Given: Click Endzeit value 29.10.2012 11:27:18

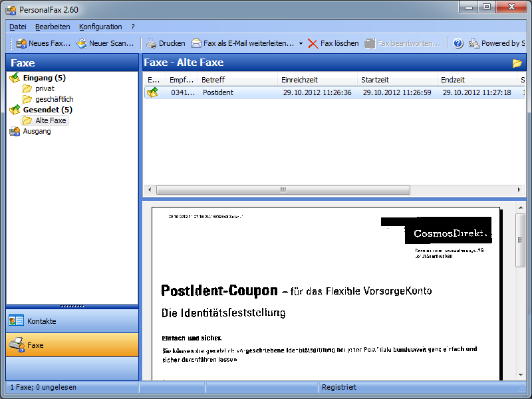Looking at the screenshot, I should [477, 92].
